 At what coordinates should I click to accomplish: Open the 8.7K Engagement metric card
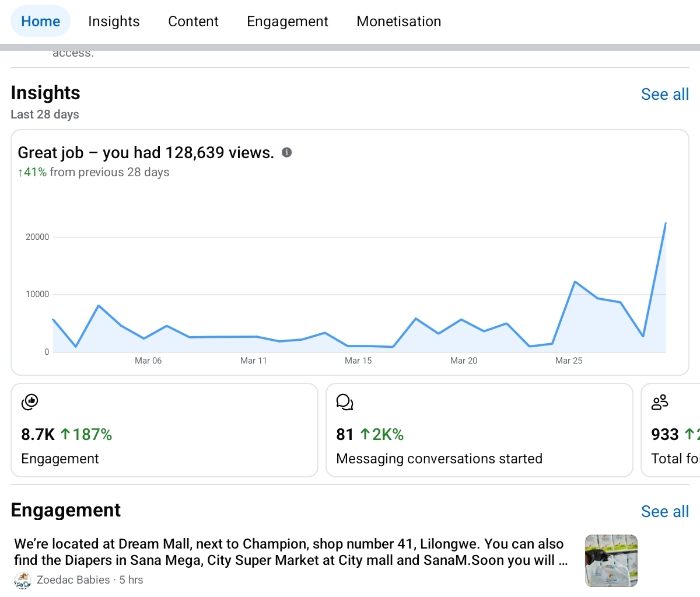(164, 430)
